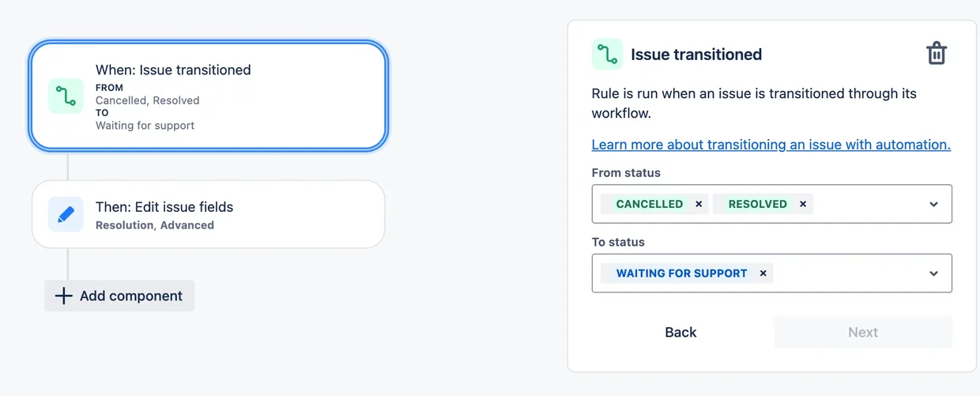Screen dimensions: 980x396
Task: Click the CANCELLED status tag label
Action: (649, 204)
